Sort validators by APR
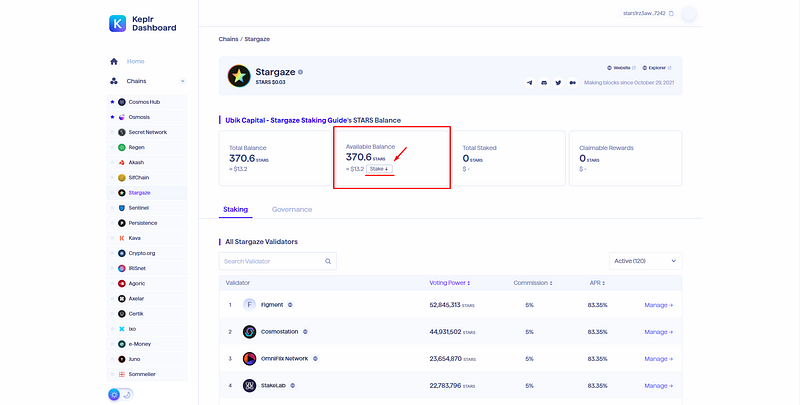The height and width of the screenshot is (405, 800). (597, 283)
